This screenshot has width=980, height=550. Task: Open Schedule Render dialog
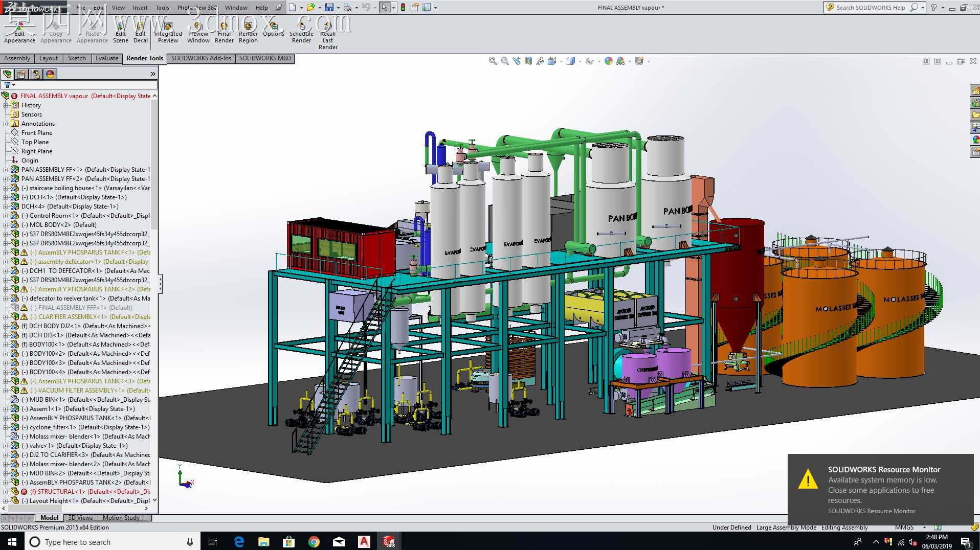(x=302, y=32)
